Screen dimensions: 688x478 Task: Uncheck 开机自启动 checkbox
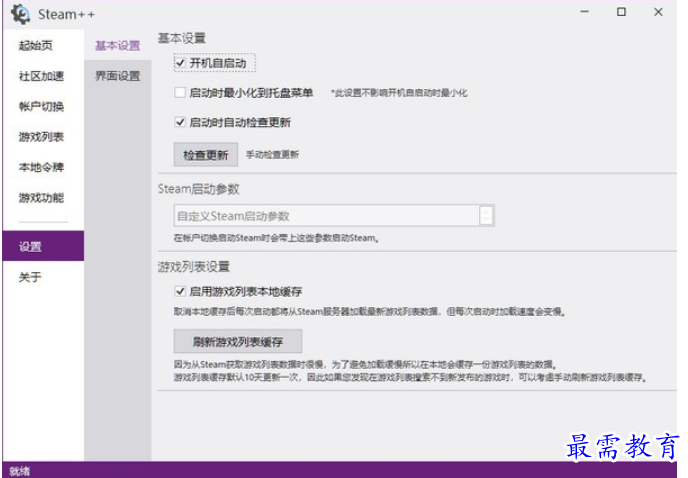180,63
